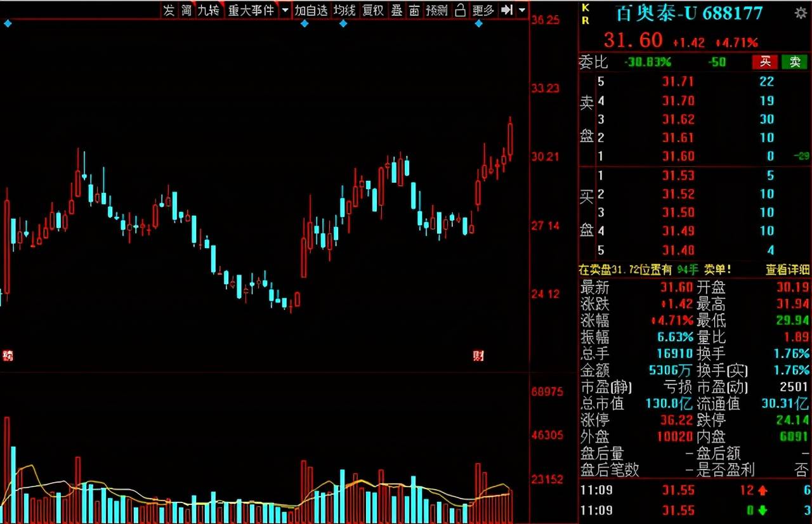This screenshot has height=524, width=812.
Task: Toggle 复权 price adjustment
Action: click(373, 10)
